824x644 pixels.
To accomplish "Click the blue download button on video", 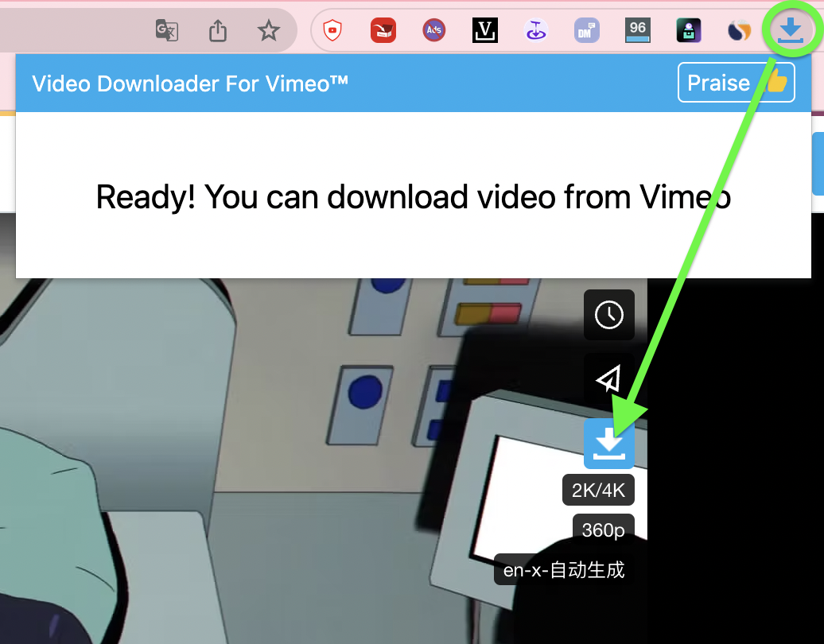I will [x=609, y=444].
